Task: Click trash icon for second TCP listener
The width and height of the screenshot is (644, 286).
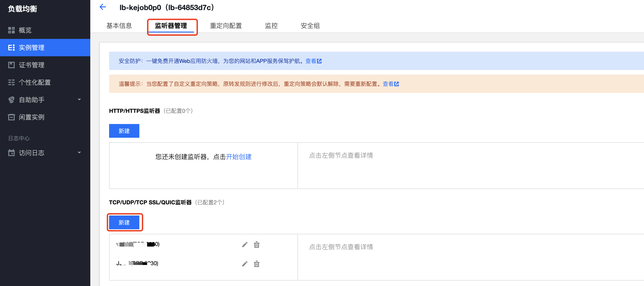Action: [x=256, y=264]
